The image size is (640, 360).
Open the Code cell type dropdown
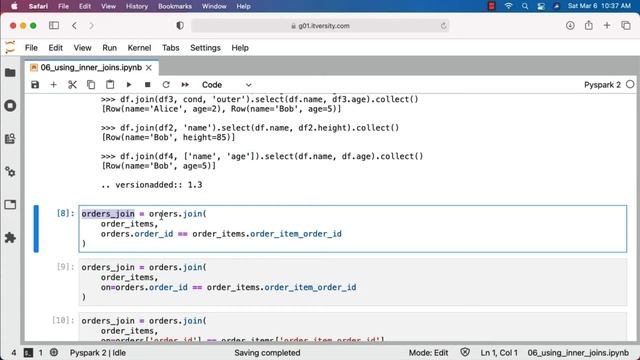pos(226,85)
